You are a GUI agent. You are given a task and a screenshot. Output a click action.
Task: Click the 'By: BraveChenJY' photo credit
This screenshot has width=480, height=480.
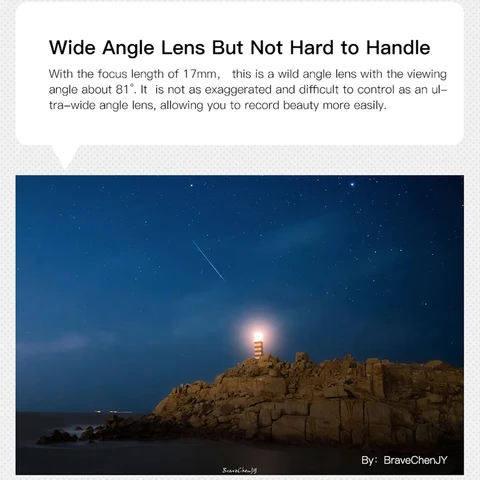coord(404,460)
